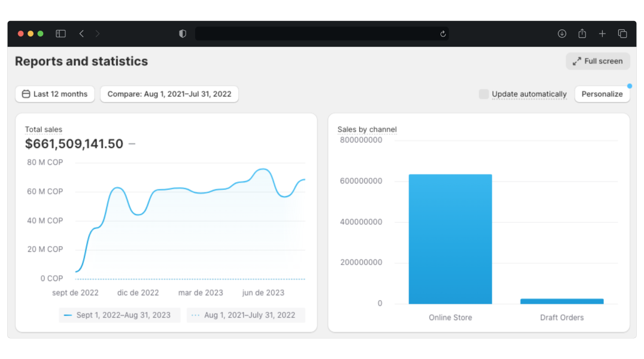Screen dimensions: 644x359
Task: Click the Personalize button
Action: pyautogui.click(x=602, y=94)
